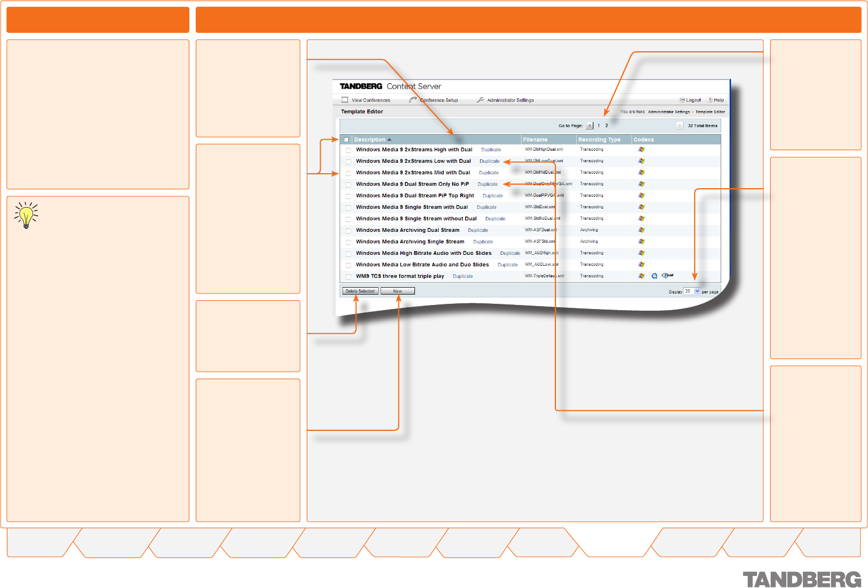Open the Administrator Settings menu
This screenshot has width=868, height=588.
pyautogui.click(x=511, y=100)
